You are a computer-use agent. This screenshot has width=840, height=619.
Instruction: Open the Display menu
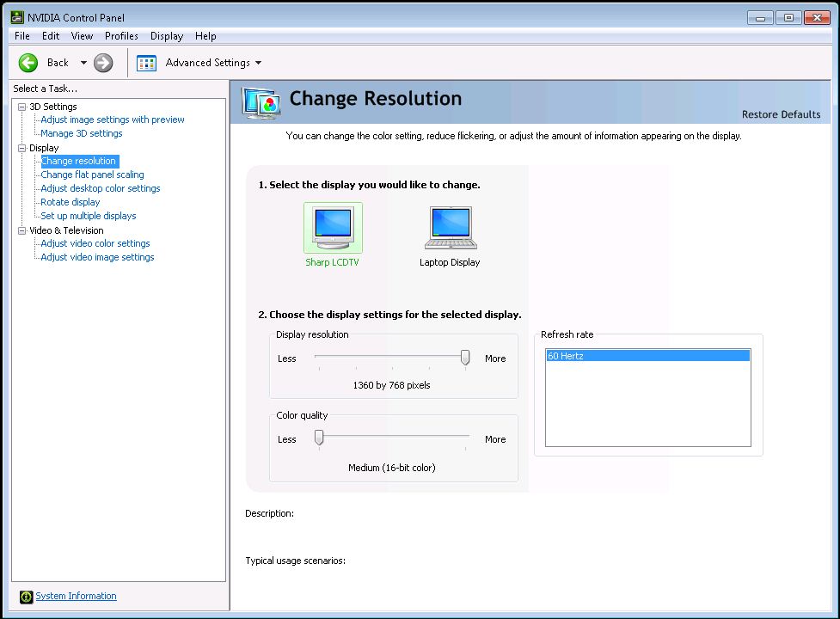pos(167,36)
